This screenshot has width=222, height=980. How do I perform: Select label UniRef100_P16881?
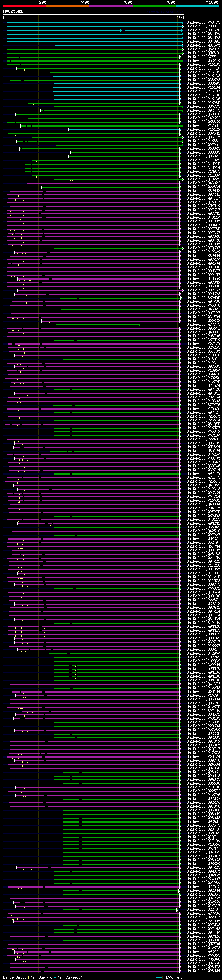203,141
